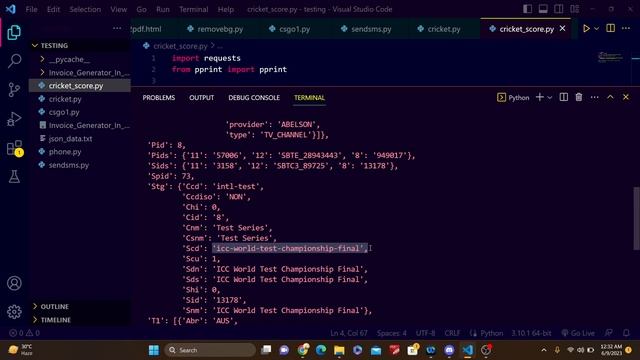Open the View menu

(x=118, y=9)
